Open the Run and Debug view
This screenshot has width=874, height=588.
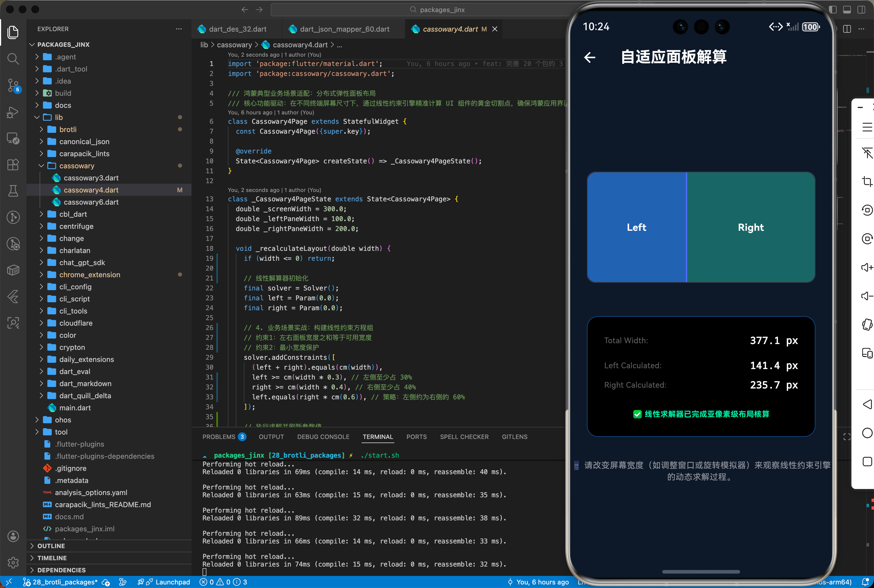coord(13,112)
